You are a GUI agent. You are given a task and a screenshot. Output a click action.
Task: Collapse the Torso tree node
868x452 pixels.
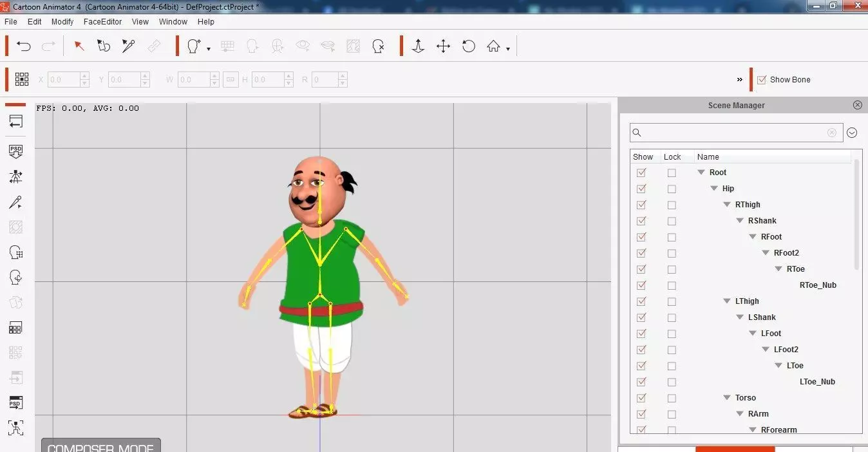727,398
